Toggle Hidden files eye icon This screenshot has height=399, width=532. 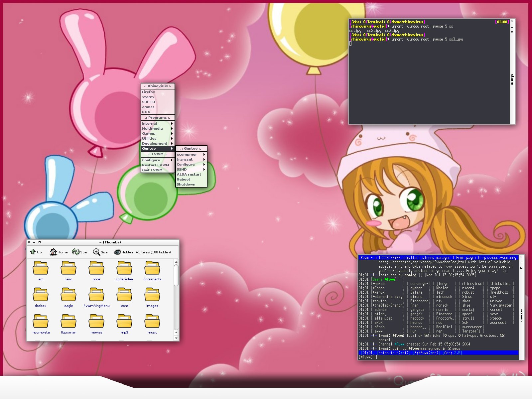click(117, 252)
